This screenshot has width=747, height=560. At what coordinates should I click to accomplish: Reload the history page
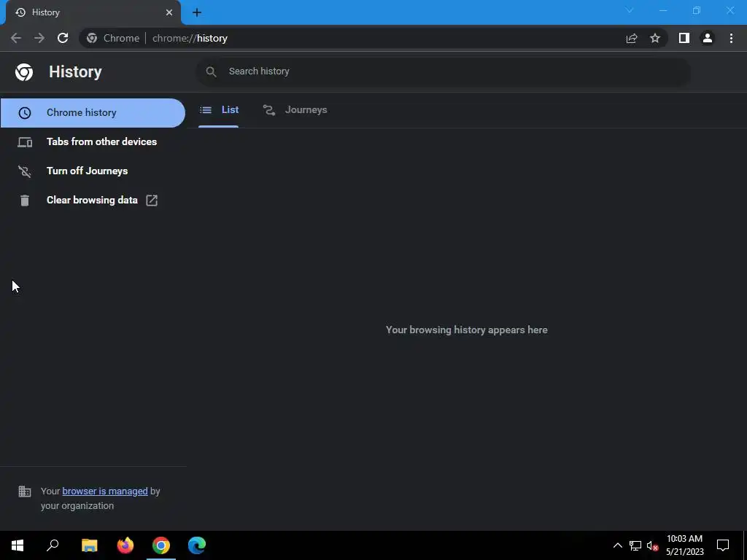click(x=63, y=38)
